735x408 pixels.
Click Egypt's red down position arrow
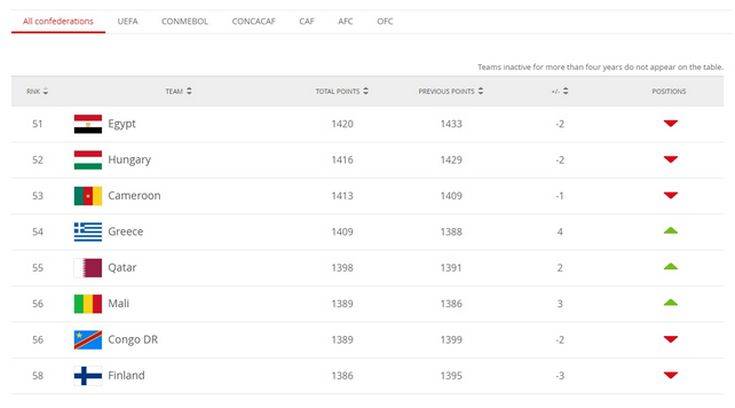coord(670,124)
